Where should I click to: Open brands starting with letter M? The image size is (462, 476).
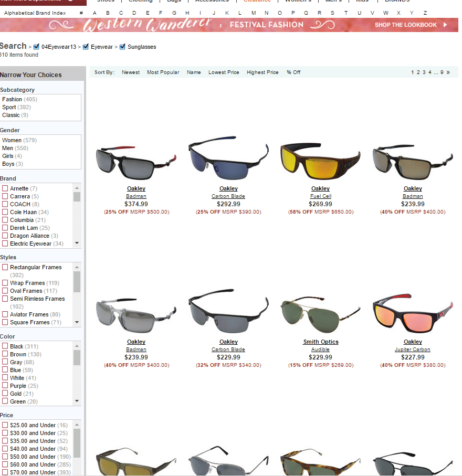click(254, 13)
